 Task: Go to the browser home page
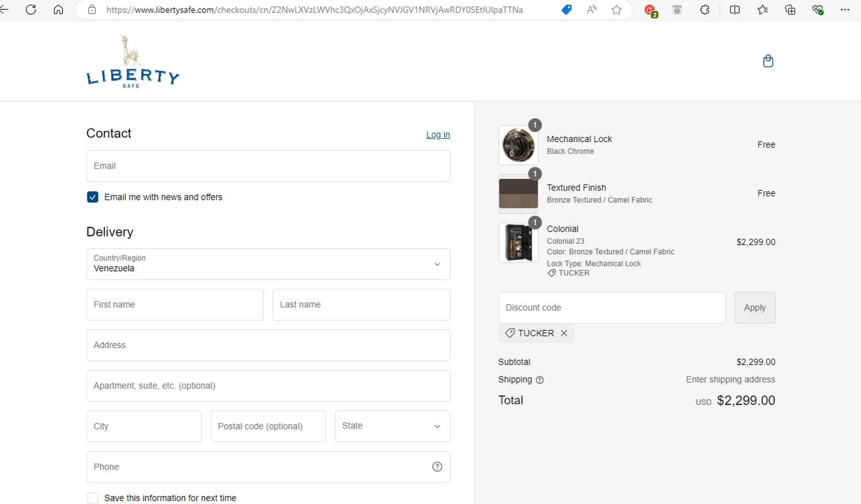point(58,10)
